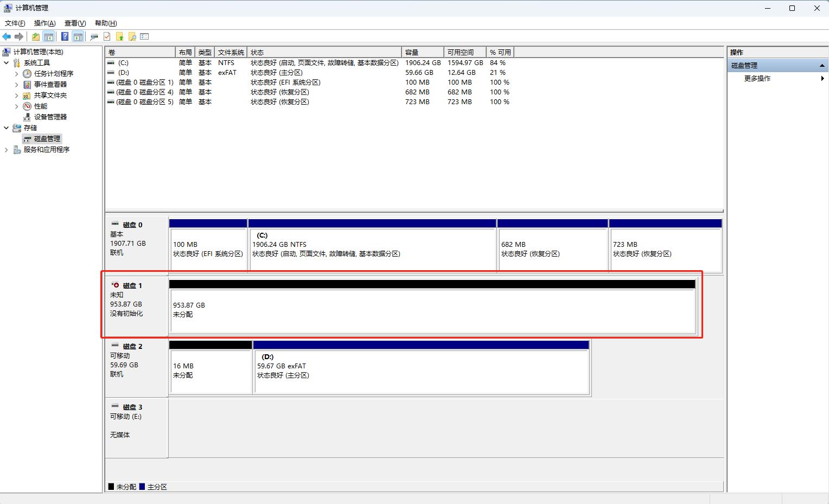Select the (C:) NTFS partition block on 磁盘 0
The width and height of the screenshot is (829, 504).
point(372,248)
